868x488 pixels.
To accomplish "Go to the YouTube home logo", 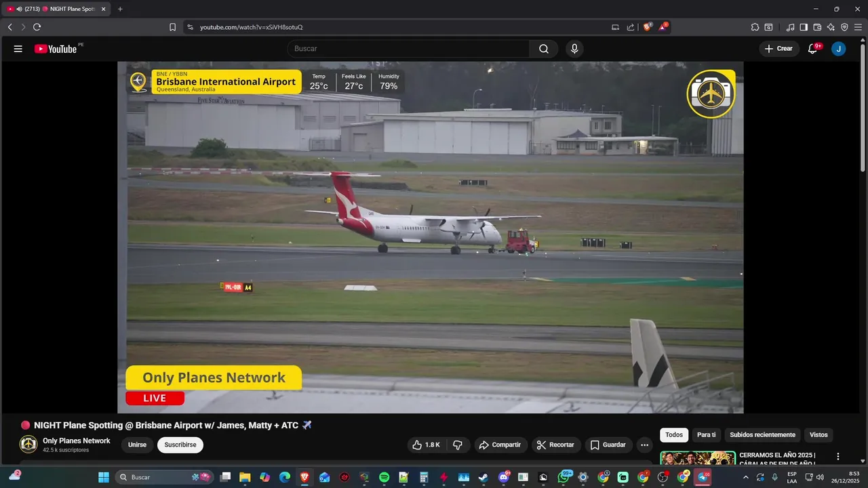I will [x=56, y=49].
